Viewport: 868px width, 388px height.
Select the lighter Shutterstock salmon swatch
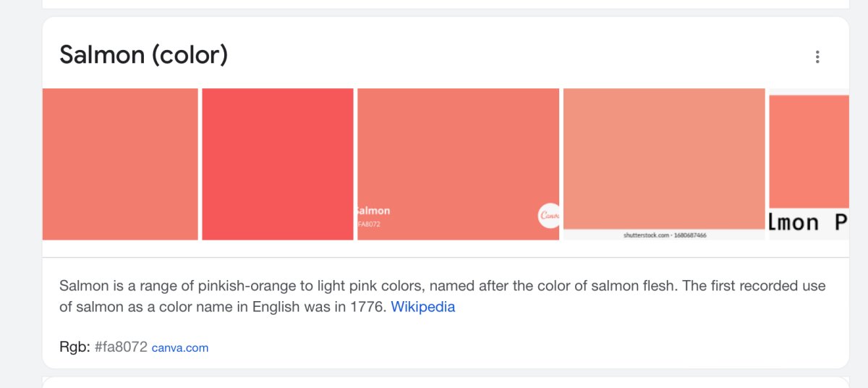[664, 158]
